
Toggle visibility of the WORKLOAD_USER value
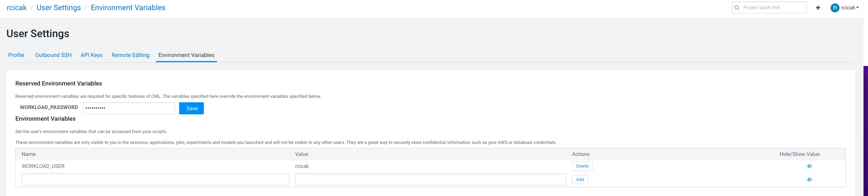point(809,166)
